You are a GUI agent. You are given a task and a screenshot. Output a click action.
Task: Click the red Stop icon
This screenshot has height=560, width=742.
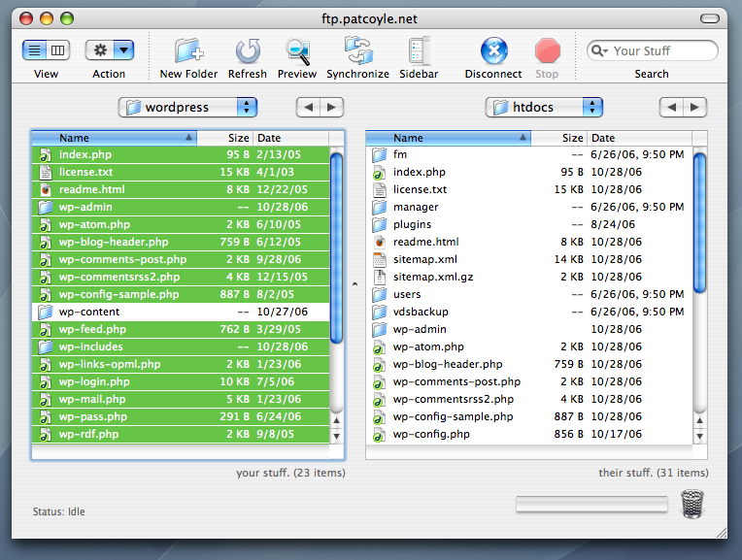(x=548, y=50)
